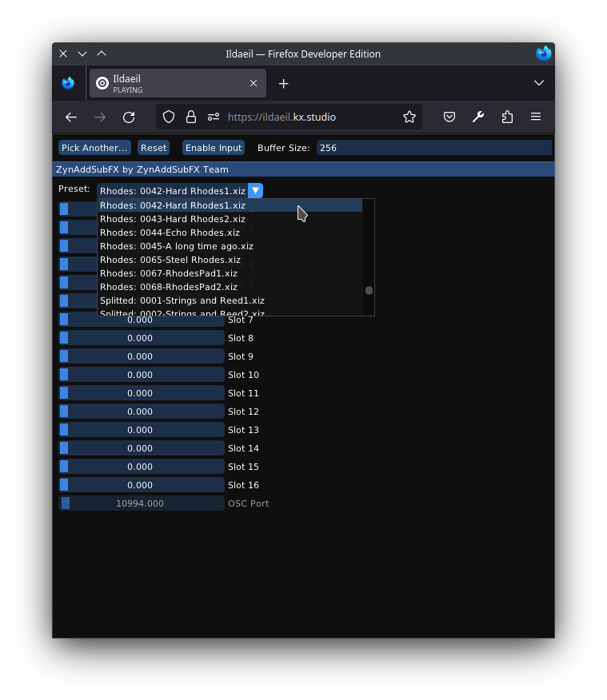Select the Ildaeil PLAYING tab
607x700 pixels.
pos(178,83)
